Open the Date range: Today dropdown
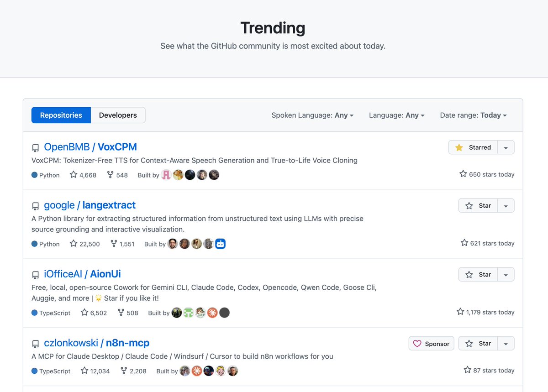This screenshot has height=392, width=548. pos(473,115)
